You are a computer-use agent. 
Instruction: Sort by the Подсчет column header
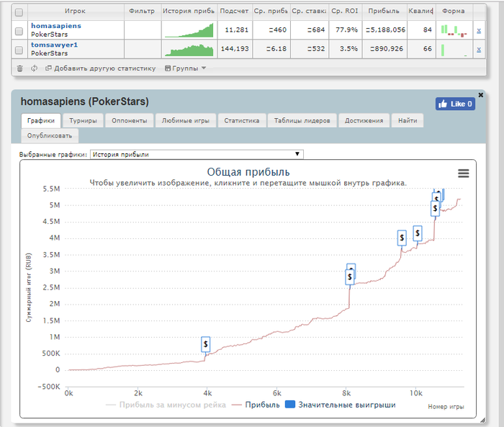point(234,11)
